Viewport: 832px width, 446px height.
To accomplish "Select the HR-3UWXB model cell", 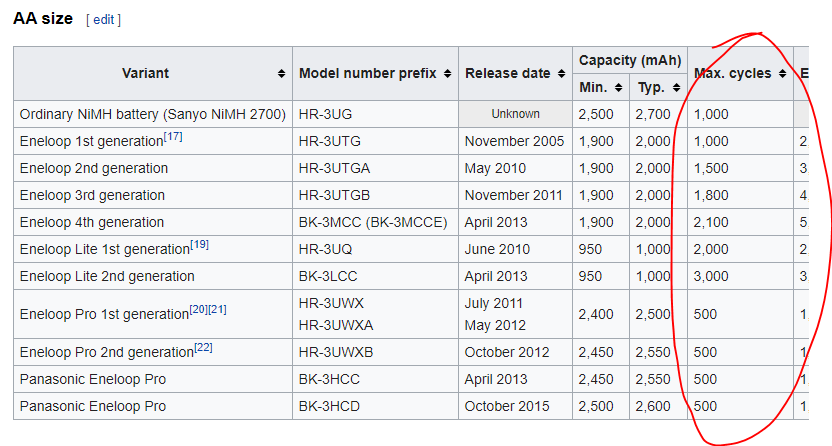I will (x=375, y=352).
